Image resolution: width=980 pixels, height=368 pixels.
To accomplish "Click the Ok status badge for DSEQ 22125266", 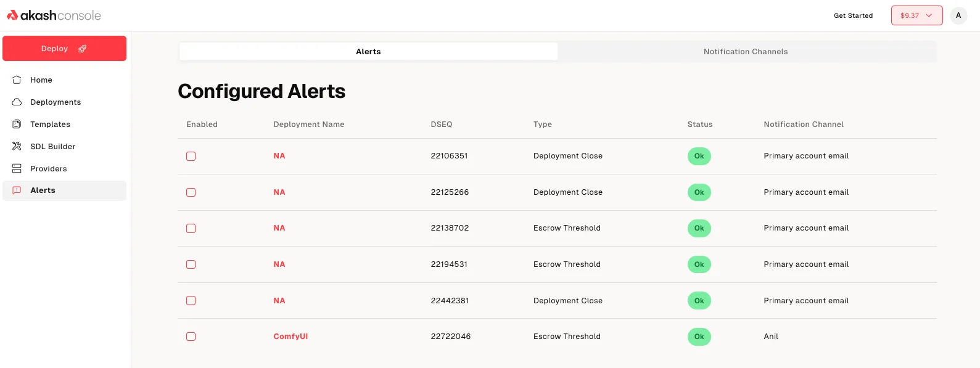I will click(699, 192).
